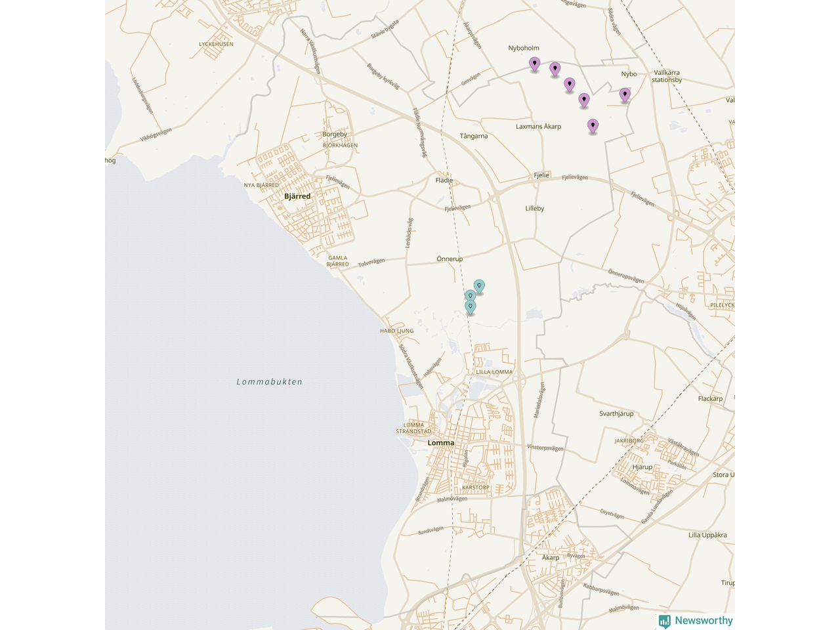
Task: Select the Lerbäcks väg road label
Action: (408, 233)
